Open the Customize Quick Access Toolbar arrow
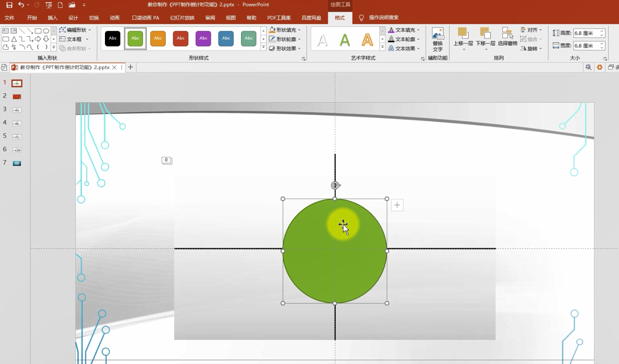 (x=84, y=5)
